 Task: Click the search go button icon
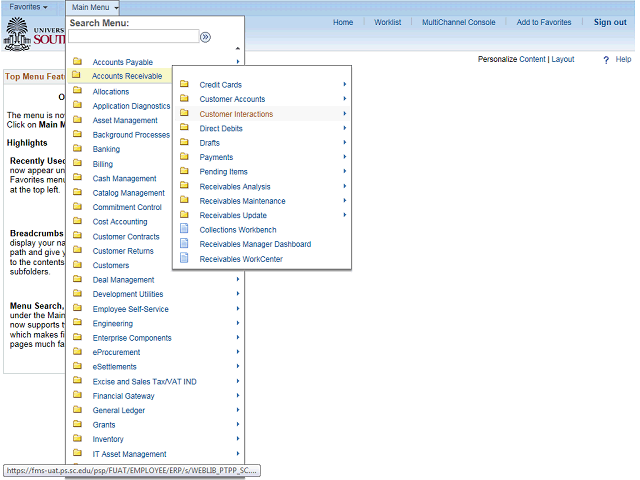(x=205, y=37)
